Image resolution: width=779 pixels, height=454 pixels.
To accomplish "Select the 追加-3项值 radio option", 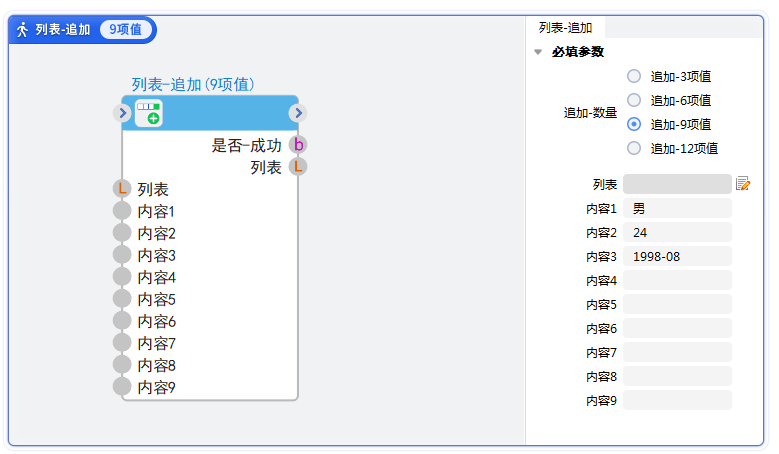I will pos(634,76).
